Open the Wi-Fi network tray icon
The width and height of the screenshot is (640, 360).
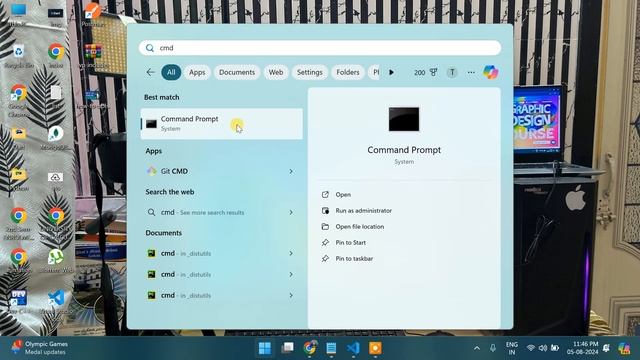pos(531,348)
